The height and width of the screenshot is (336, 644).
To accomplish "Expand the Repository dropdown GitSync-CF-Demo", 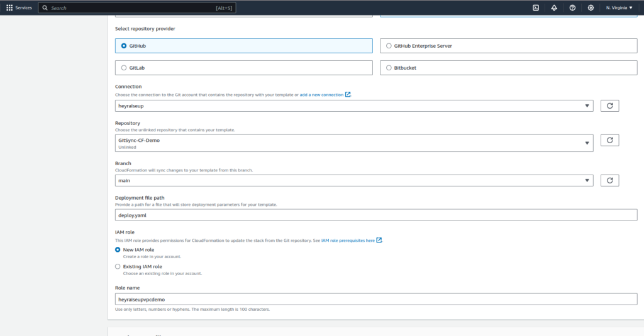I will click(x=353, y=143).
